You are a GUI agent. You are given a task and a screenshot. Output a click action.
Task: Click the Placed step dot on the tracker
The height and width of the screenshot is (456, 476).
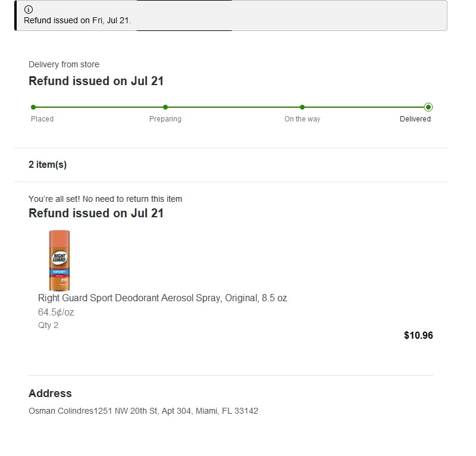coord(33,107)
